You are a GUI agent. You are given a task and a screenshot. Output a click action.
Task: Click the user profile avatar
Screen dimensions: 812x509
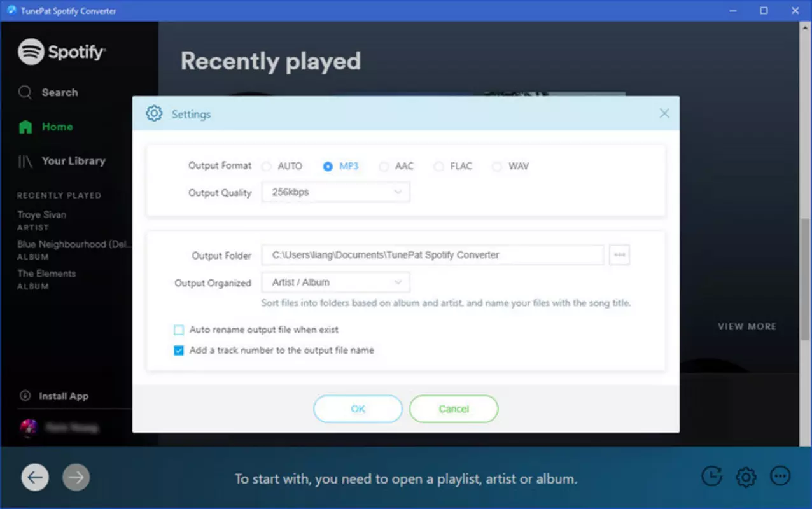click(x=29, y=428)
